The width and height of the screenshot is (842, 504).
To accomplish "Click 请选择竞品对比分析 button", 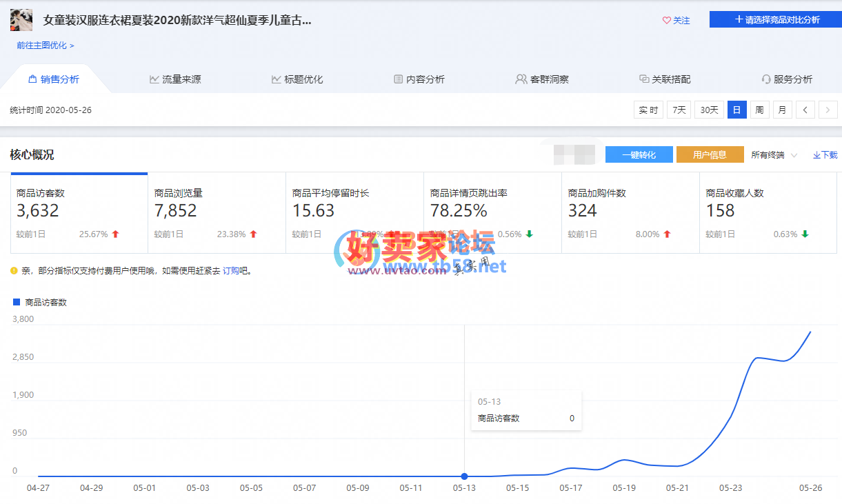I will click(x=776, y=20).
